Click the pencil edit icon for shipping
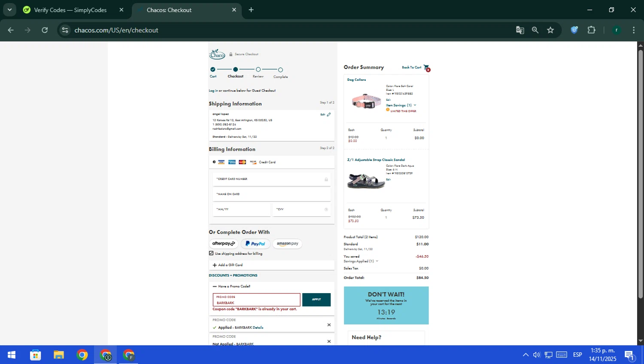 [x=329, y=115]
